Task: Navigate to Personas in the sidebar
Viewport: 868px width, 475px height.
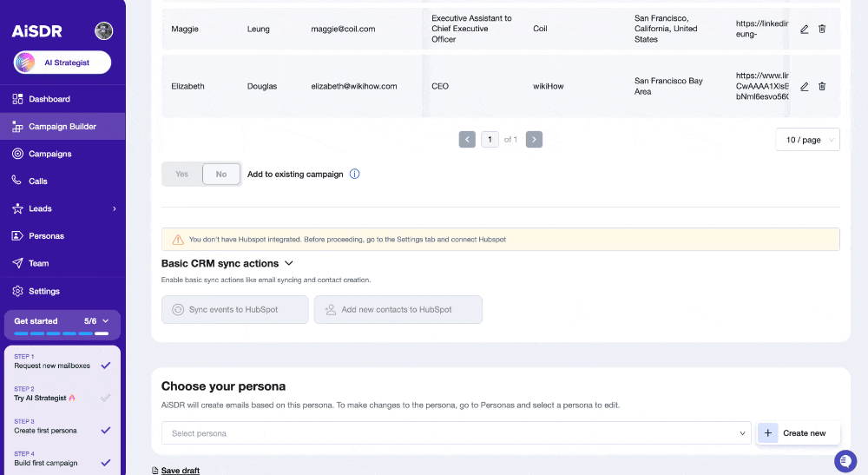Action: click(46, 235)
